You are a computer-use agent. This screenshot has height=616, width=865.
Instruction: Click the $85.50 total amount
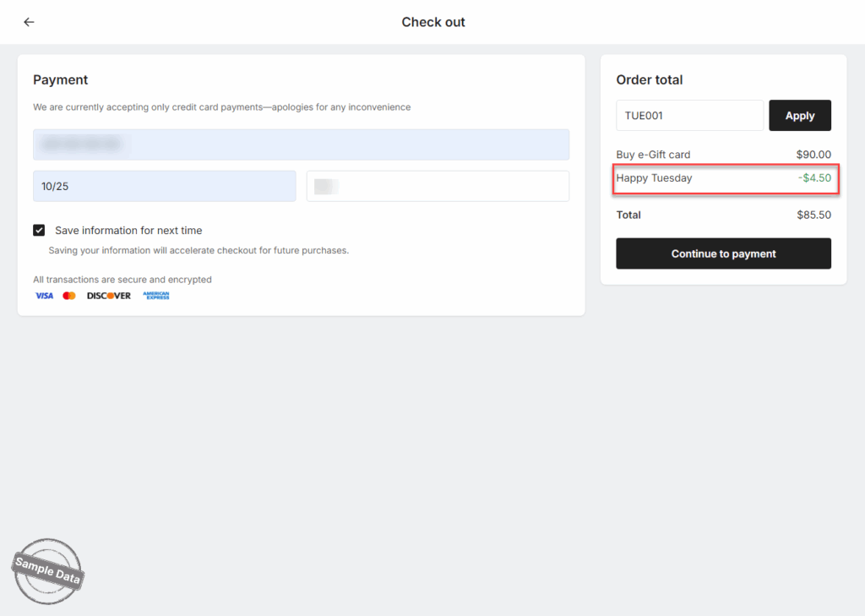(813, 215)
